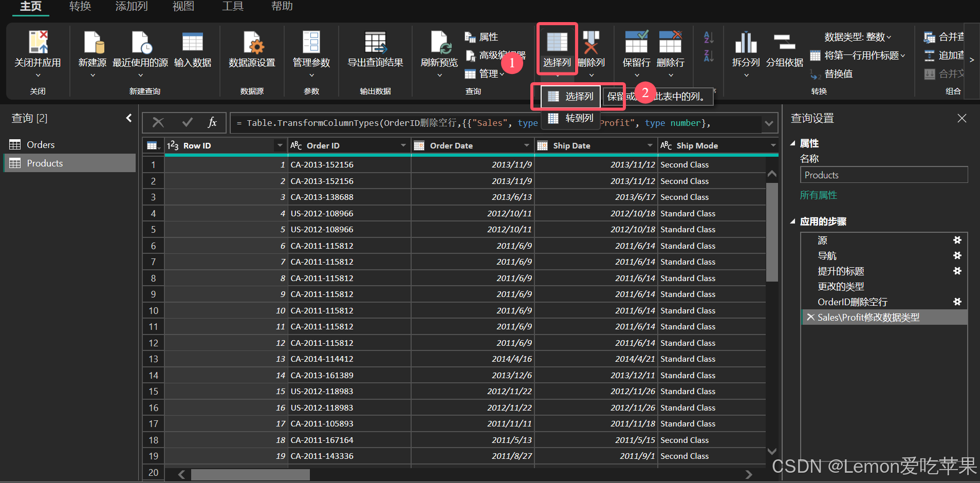
Task: Click the Split Column icon (拆分列)
Action: pos(746,42)
